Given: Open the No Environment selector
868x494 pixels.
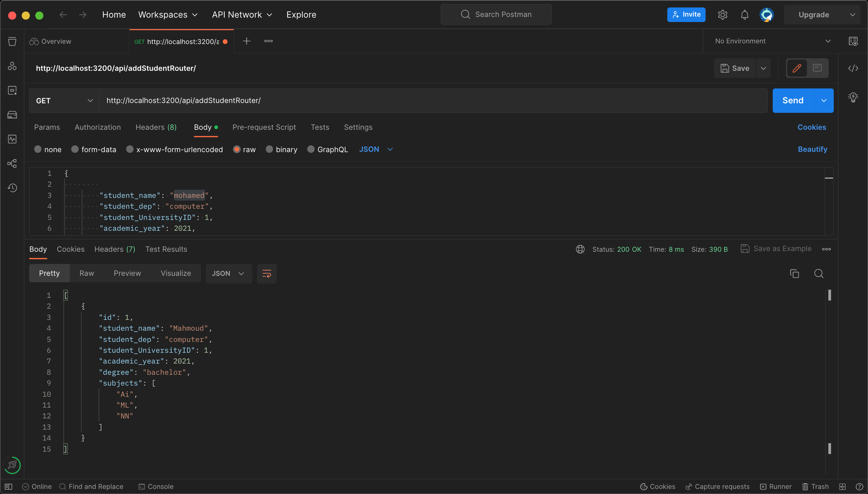Looking at the screenshot, I should click(773, 41).
